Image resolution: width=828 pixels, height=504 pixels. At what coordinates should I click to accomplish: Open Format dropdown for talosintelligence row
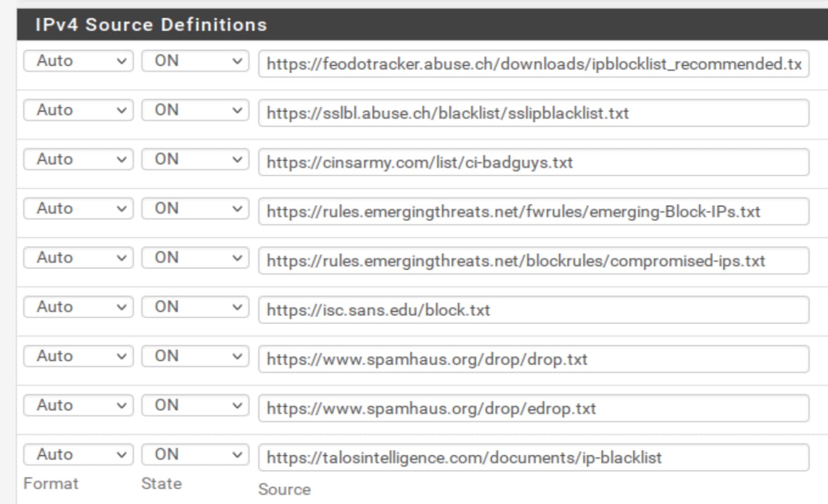[78, 456]
